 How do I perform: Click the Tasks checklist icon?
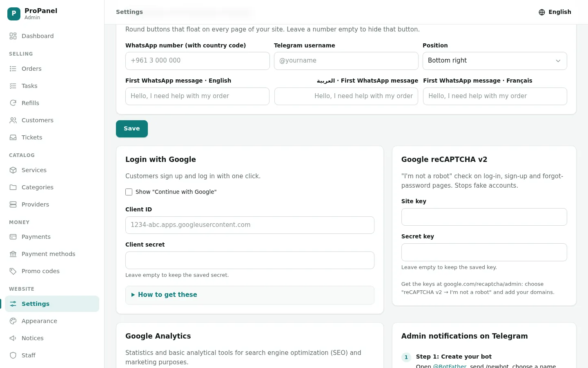coord(13,86)
